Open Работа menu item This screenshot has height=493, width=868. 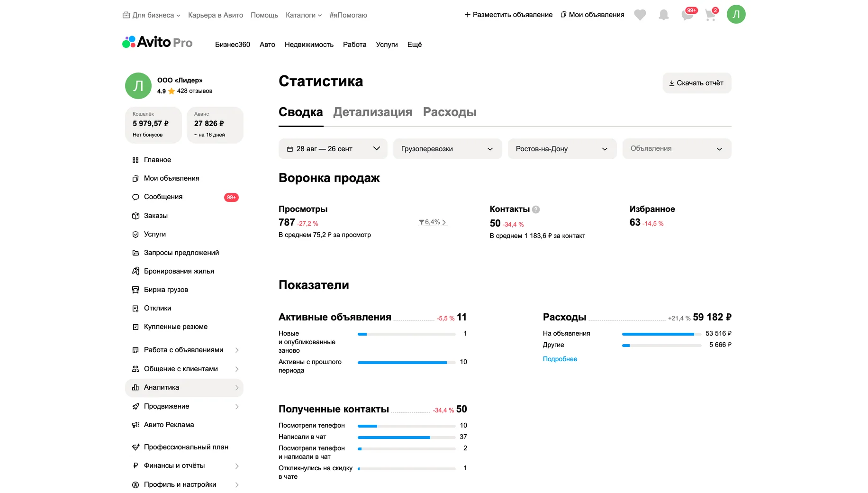coord(354,45)
